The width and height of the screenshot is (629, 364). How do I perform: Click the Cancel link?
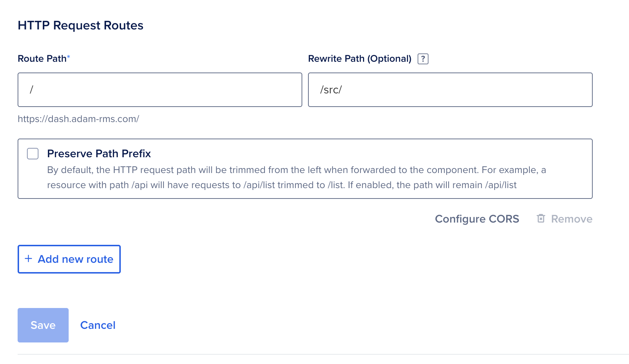click(x=98, y=325)
